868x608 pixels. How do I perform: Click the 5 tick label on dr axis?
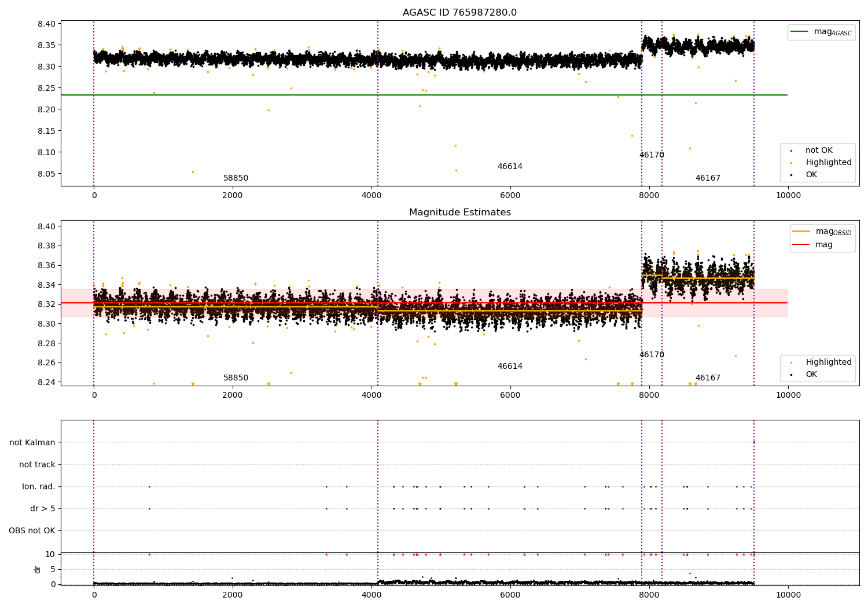click(53, 569)
